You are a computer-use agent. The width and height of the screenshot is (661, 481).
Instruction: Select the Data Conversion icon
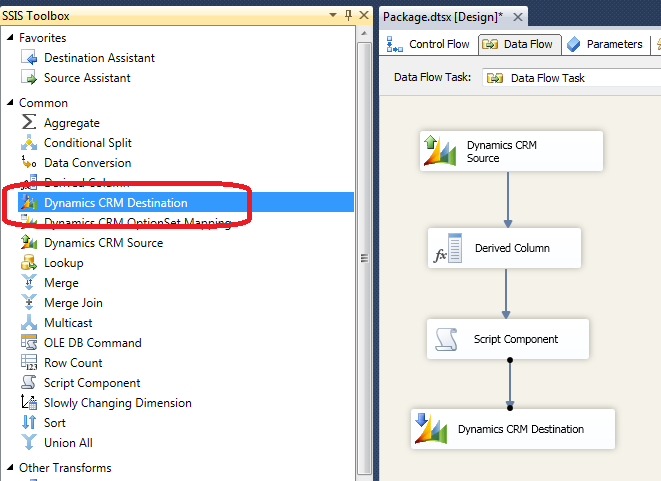29,162
